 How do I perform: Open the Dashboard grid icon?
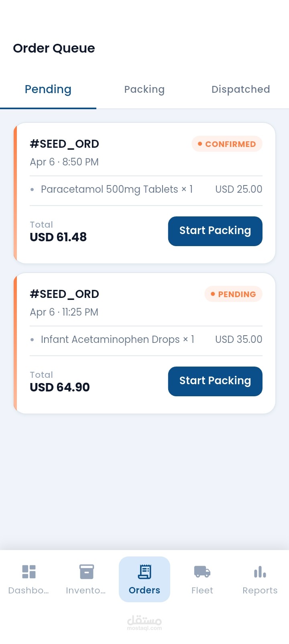[29, 572]
